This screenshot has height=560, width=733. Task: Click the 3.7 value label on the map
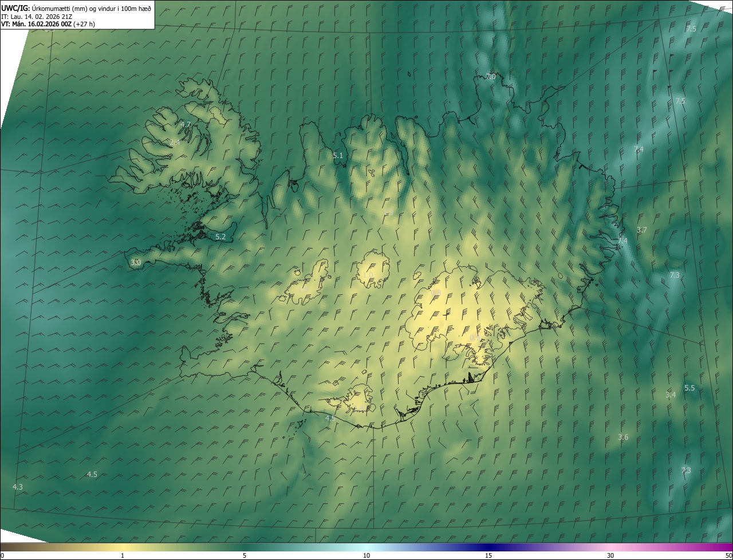tap(641, 230)
